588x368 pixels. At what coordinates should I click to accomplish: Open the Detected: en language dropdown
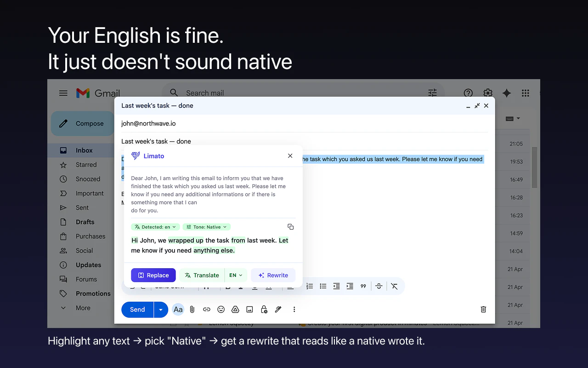click(155, 227)
